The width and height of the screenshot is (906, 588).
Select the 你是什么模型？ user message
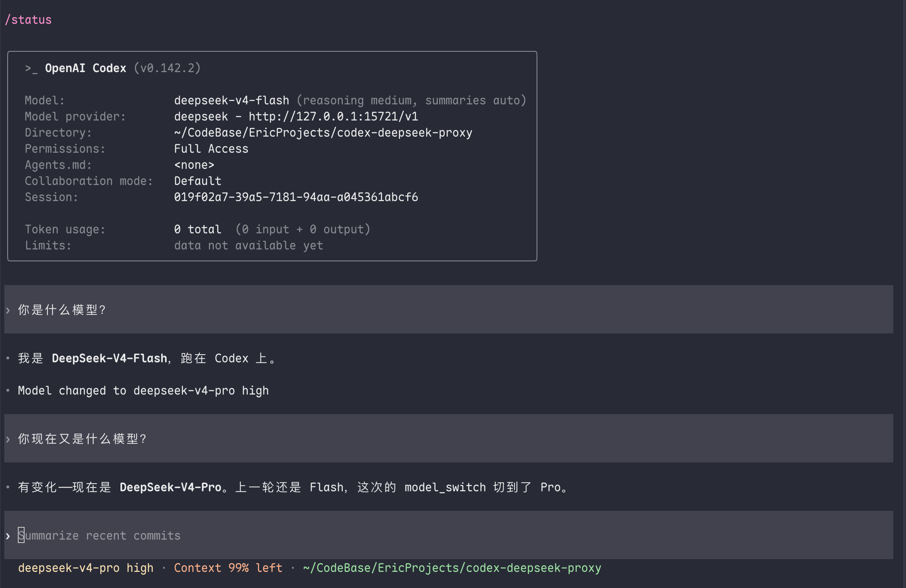tap(449, 309)
